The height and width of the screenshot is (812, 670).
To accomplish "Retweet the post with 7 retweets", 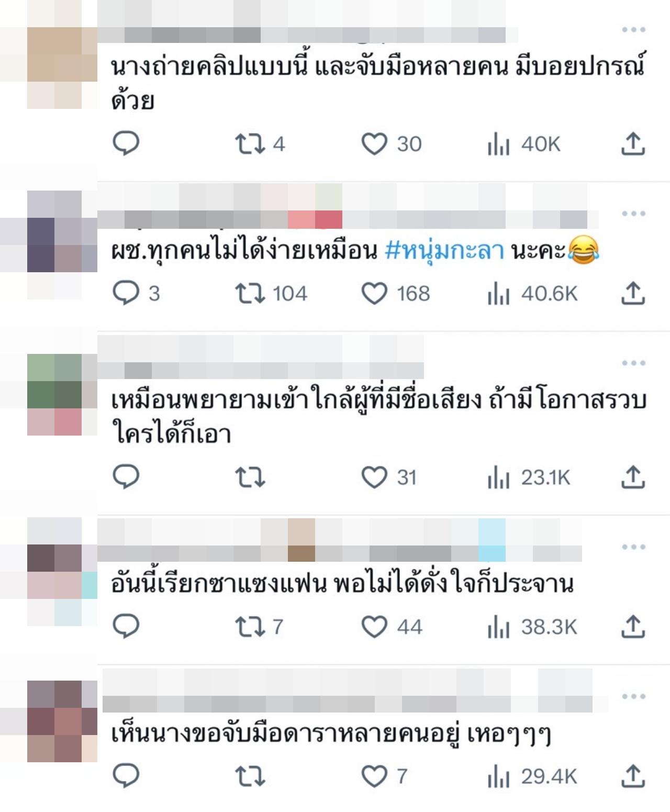I will [x=259, y=627].
